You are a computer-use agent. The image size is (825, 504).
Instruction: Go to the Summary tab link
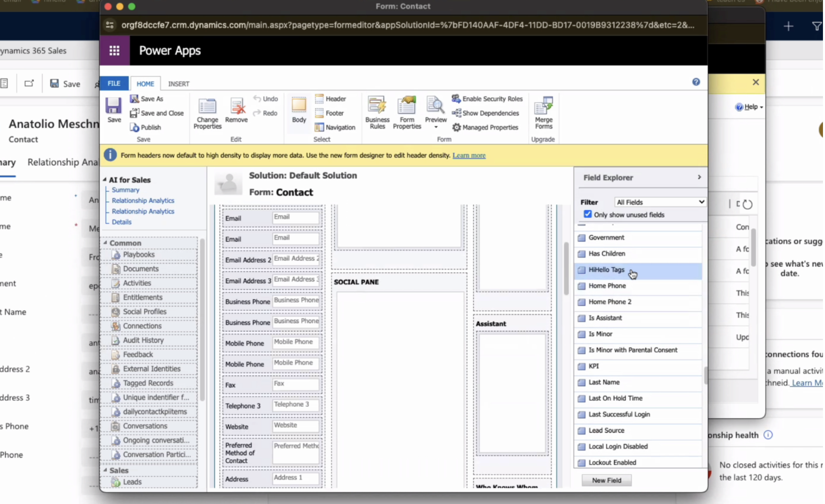click(x=126, y=190)
